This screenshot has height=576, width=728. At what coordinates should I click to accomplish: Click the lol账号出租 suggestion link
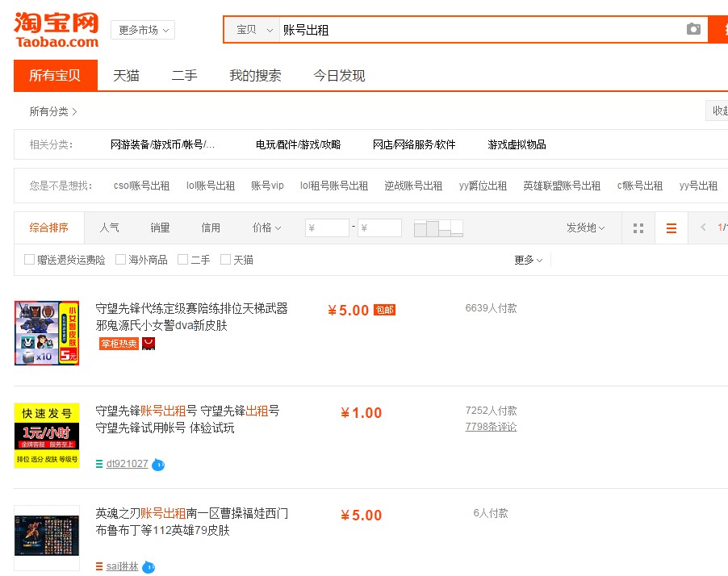(x=211, y=186)
